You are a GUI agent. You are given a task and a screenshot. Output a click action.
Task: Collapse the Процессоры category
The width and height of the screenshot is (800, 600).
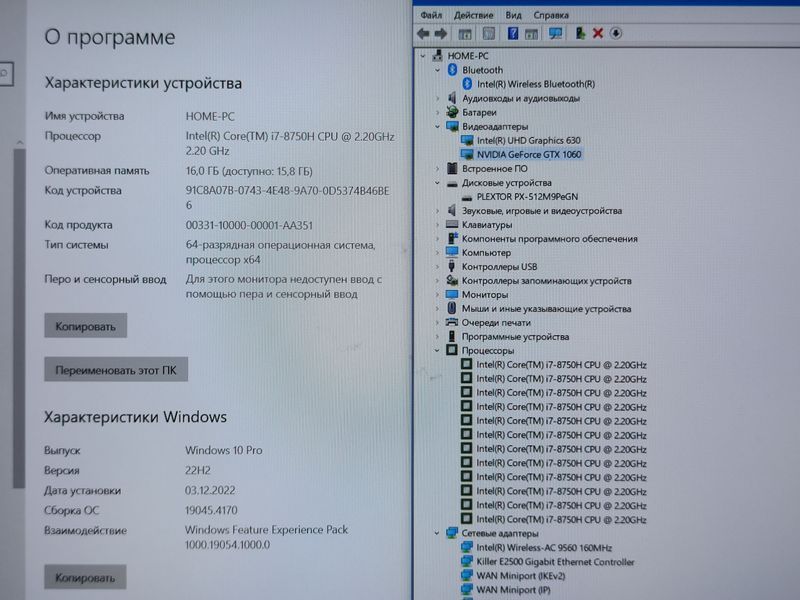(x=437, y=351)
